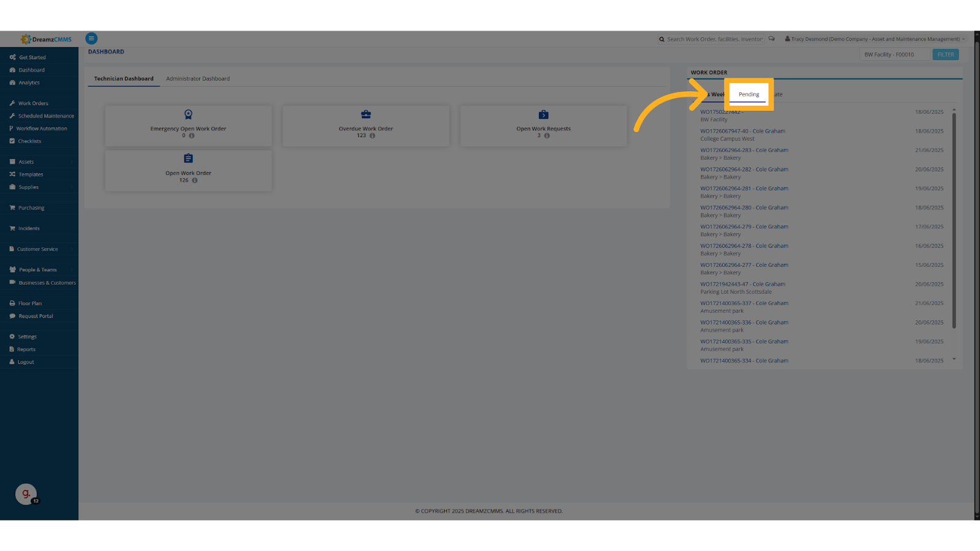
Task: Click the College Campus West location text
Action: (x=727, y=139)
